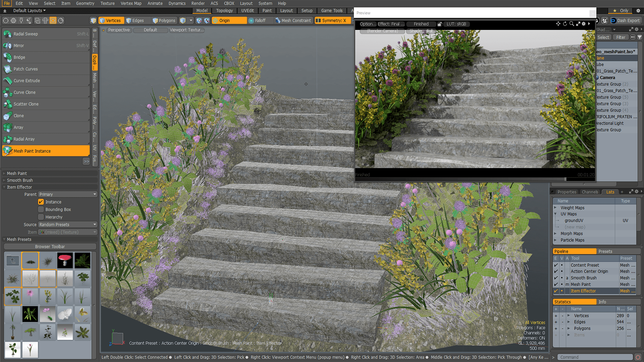Disable the Instance checkbox
The image size is (644, 362).
coord(41,201)
